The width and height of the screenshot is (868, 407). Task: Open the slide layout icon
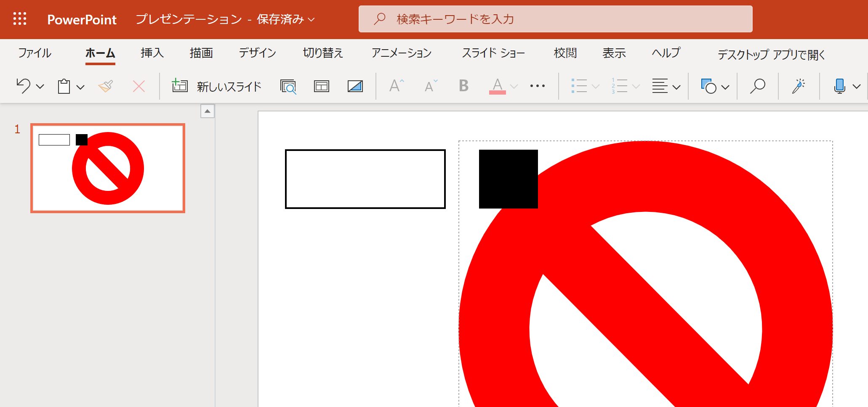[322, 86]
